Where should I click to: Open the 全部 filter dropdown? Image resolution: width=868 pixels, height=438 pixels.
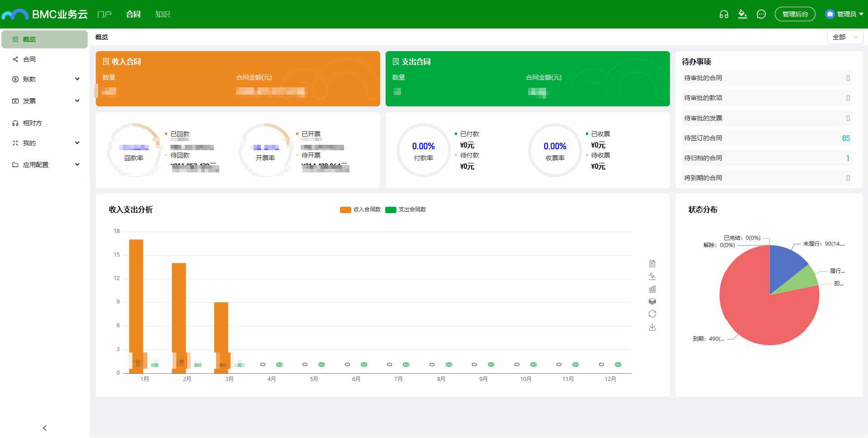845,37
